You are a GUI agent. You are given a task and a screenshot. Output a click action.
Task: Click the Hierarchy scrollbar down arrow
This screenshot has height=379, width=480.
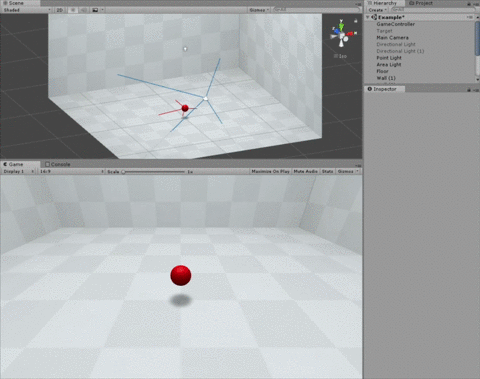478,80
